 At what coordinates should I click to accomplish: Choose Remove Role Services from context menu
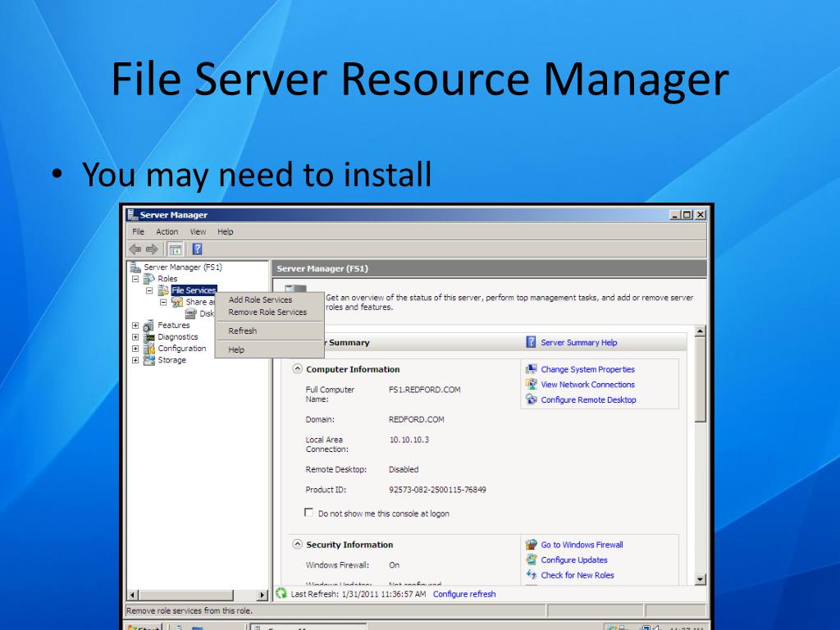point(269,312)
